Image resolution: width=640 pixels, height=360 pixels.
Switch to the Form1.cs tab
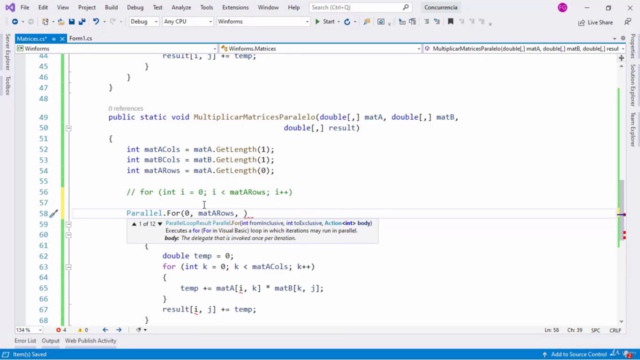pos(80,38)
